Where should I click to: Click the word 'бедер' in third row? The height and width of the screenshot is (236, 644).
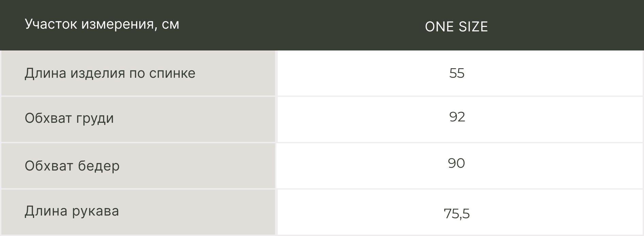tap(99, 166)
